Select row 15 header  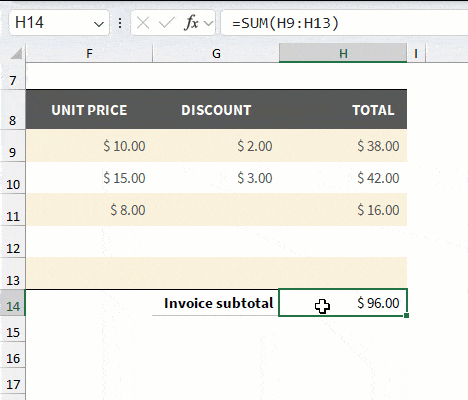coord(13,329)
